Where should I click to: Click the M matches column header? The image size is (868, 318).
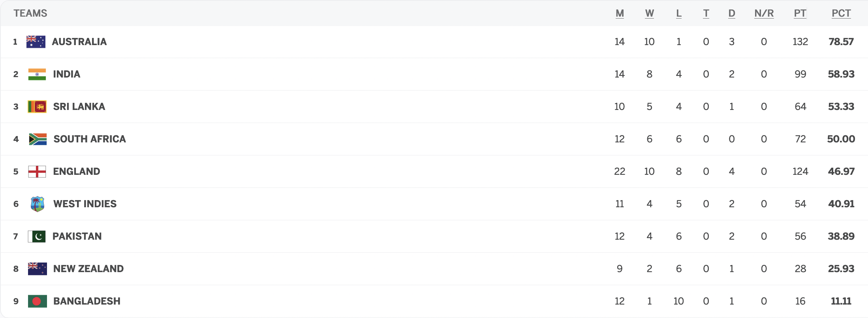620,13
